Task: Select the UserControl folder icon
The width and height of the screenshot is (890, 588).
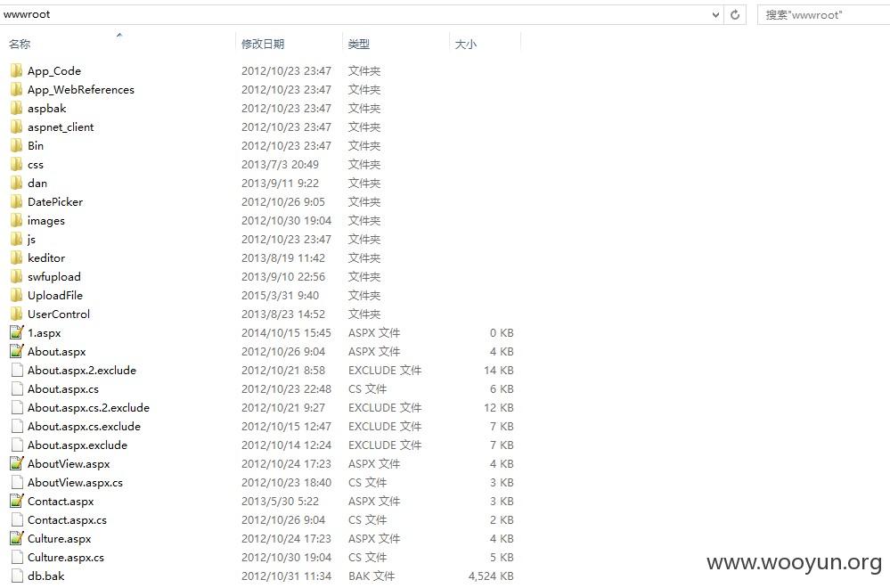Action: click(x=16, y=314)
